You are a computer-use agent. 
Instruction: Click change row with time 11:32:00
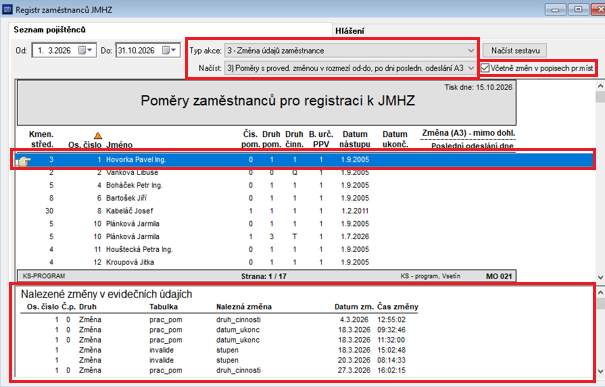click(218, 340)
